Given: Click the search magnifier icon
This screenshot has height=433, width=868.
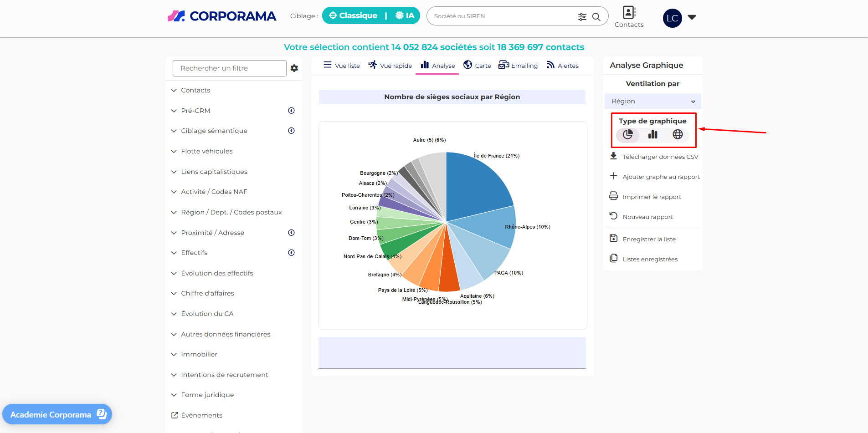Looking at the screenshot, I should click(x=596, y=17).
